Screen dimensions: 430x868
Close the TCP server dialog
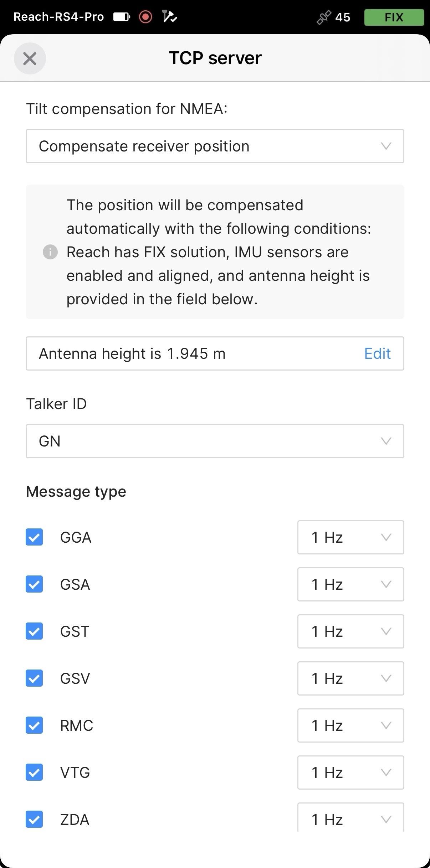(30, 58)
